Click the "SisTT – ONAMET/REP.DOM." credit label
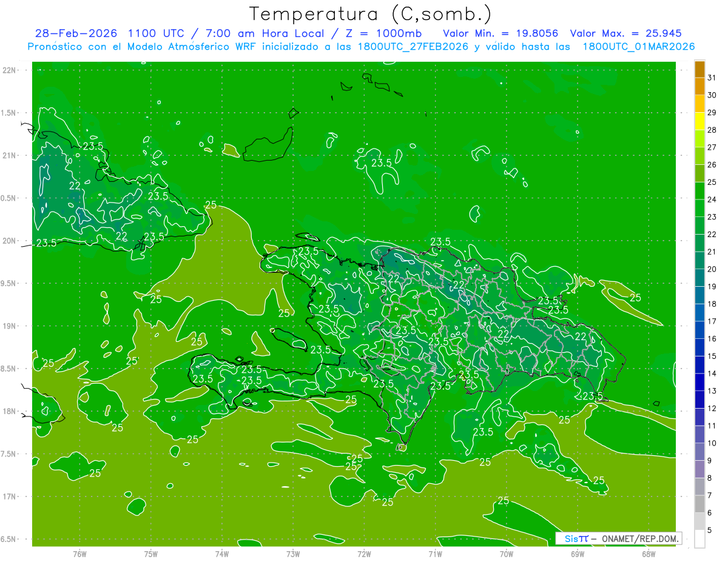 (x=619, y=538)
